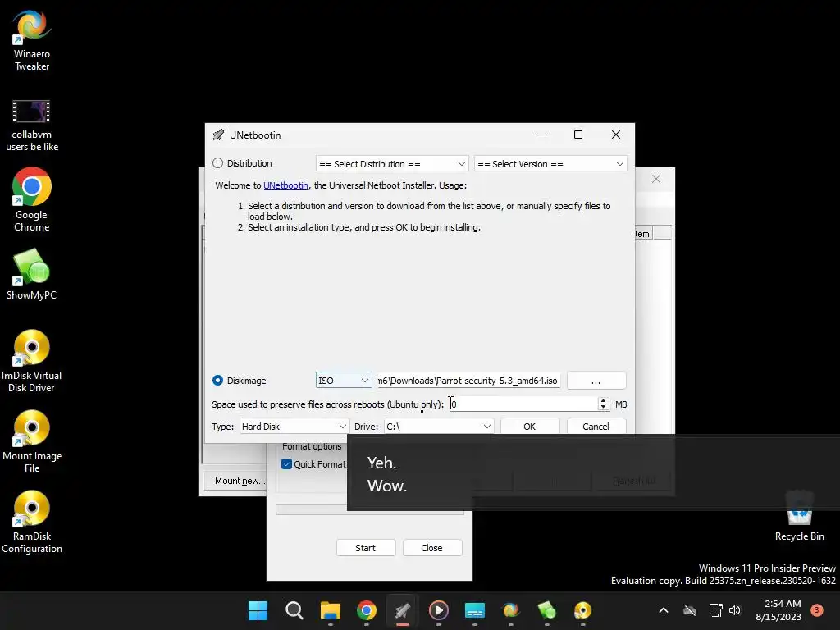840x630 pixels.
Task: Open the Select Distribution dropdown
Action: point(392,163)
